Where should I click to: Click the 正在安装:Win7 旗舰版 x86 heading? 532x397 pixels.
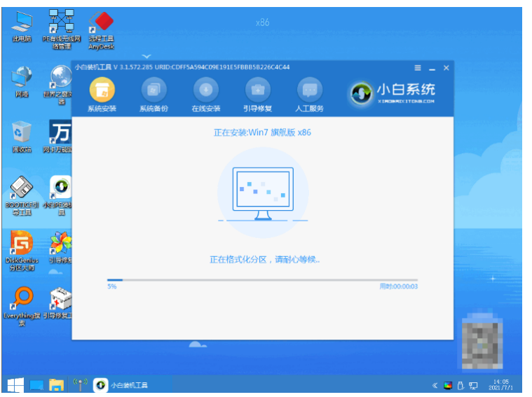click(262, 132)
